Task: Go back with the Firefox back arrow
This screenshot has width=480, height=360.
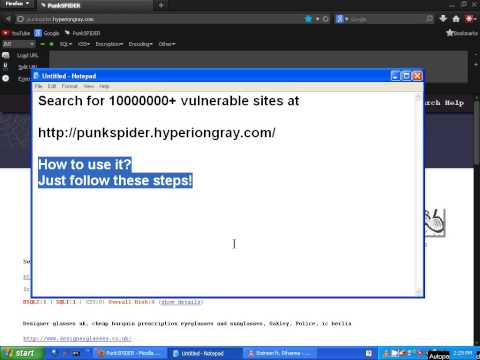Action: coord(8,19)
